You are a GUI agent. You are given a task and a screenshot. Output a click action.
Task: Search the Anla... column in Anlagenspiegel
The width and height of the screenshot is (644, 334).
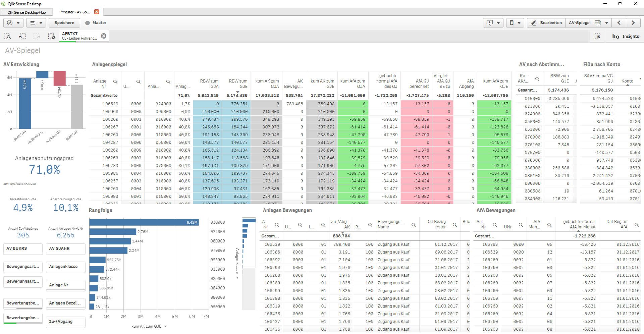[168, 81]
